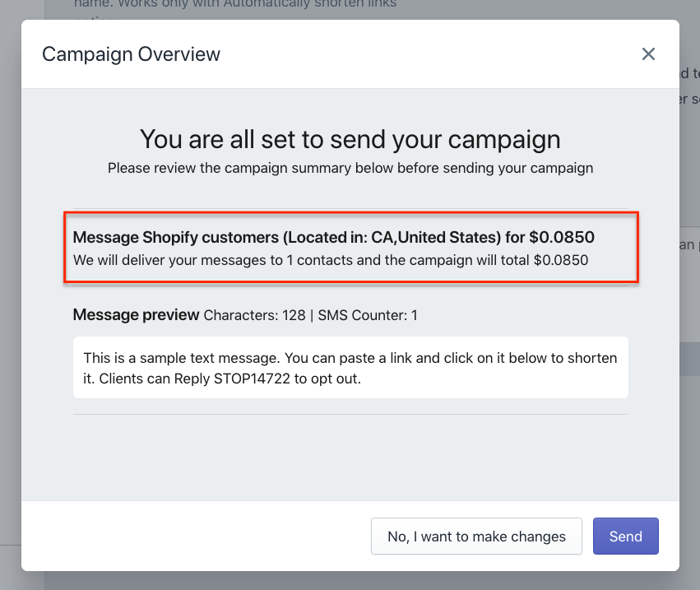Click the 'Characters: 128' counter text

[x=254, y=315]
